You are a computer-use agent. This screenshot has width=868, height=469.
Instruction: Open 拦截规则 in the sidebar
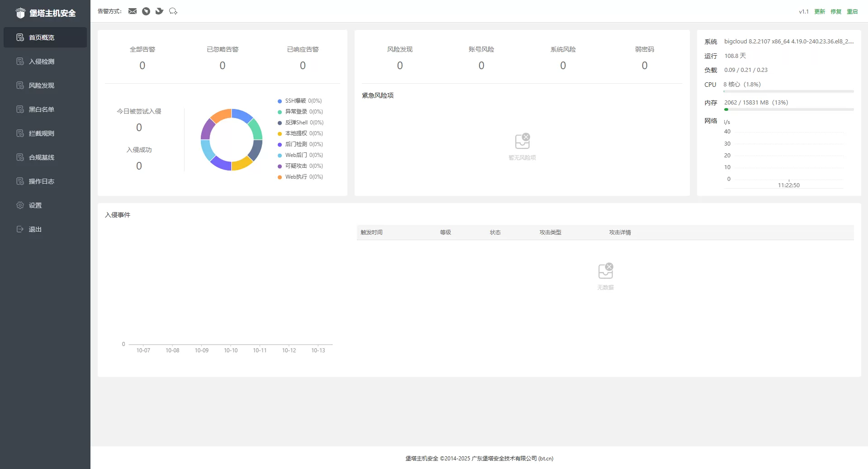(42, 133)
